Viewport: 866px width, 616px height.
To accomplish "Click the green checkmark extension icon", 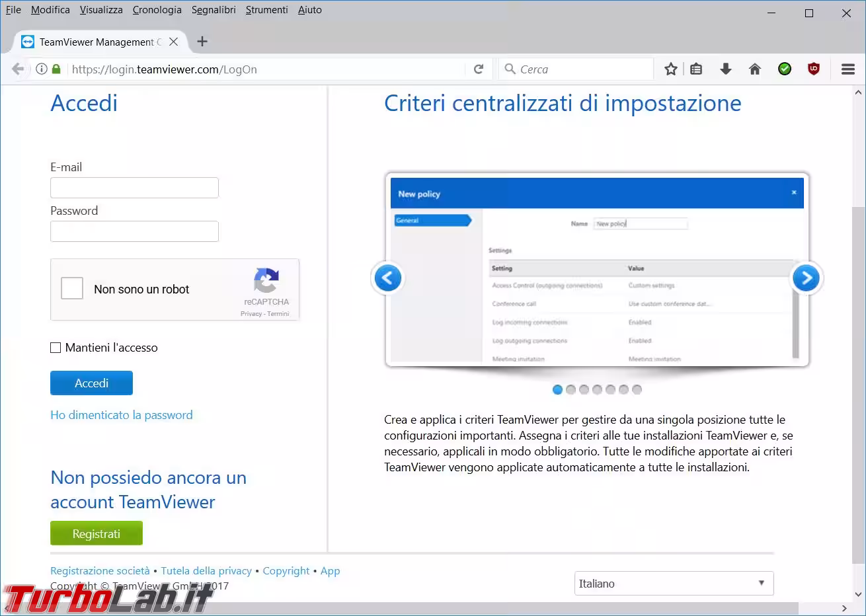I will (x=785, y=69).
